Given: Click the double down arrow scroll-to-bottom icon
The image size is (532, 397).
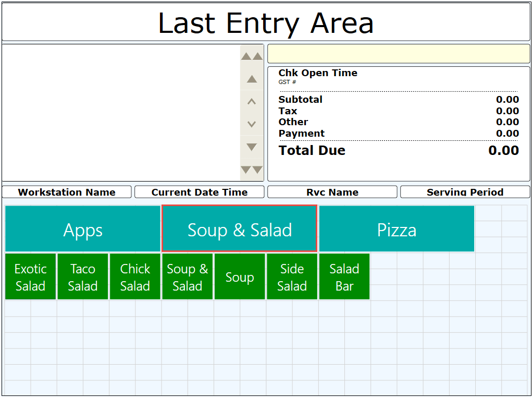Looking at the screenshot, I should tap(252, 170).
